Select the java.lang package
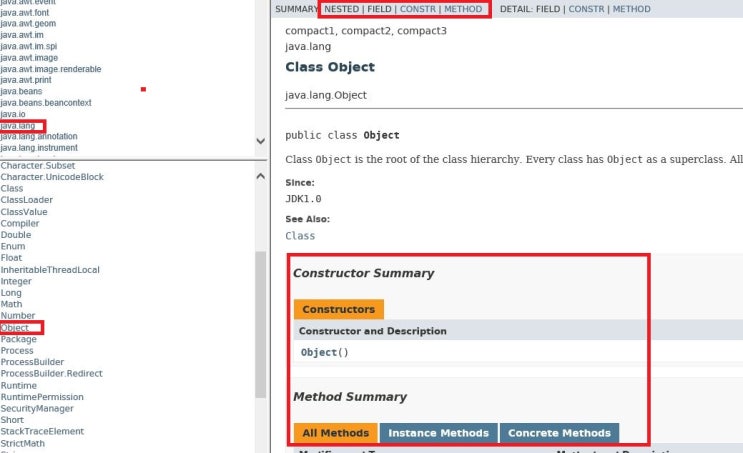This screenshot has width=743, height=453. 18,126
